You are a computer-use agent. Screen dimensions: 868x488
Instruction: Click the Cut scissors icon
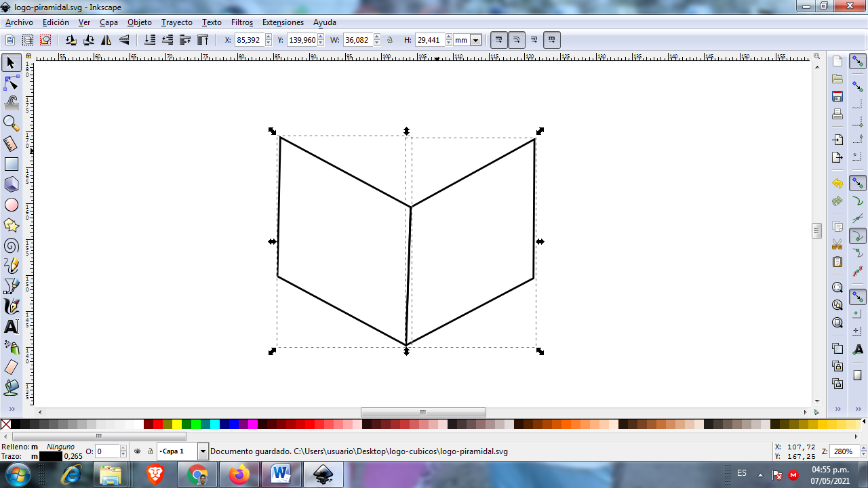(837, 244)
